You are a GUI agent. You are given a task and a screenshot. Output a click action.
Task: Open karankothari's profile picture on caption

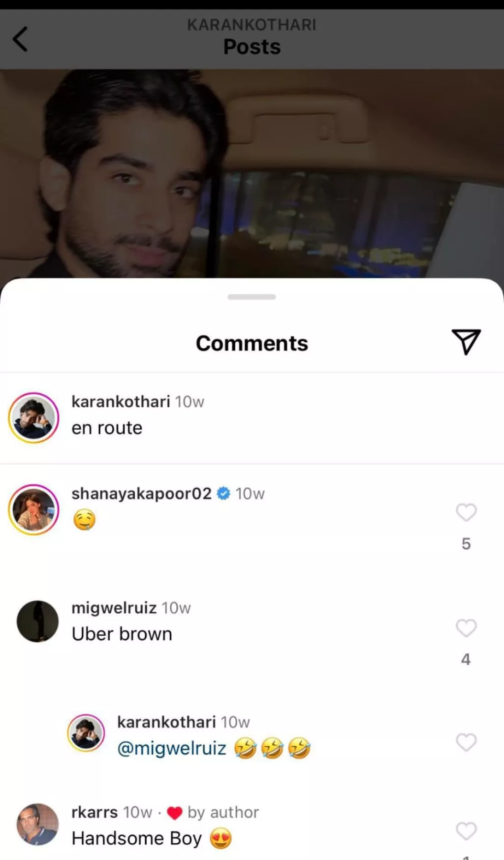(33, 418)
